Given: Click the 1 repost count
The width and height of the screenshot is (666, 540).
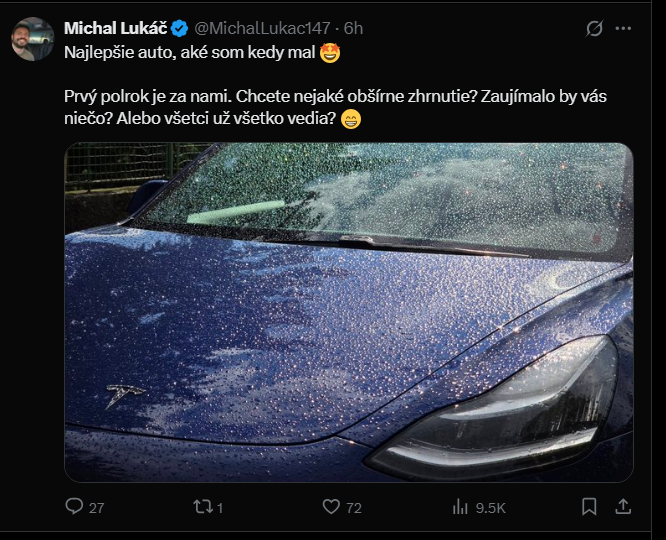Looking at the screenshot, I should [220, 508].
